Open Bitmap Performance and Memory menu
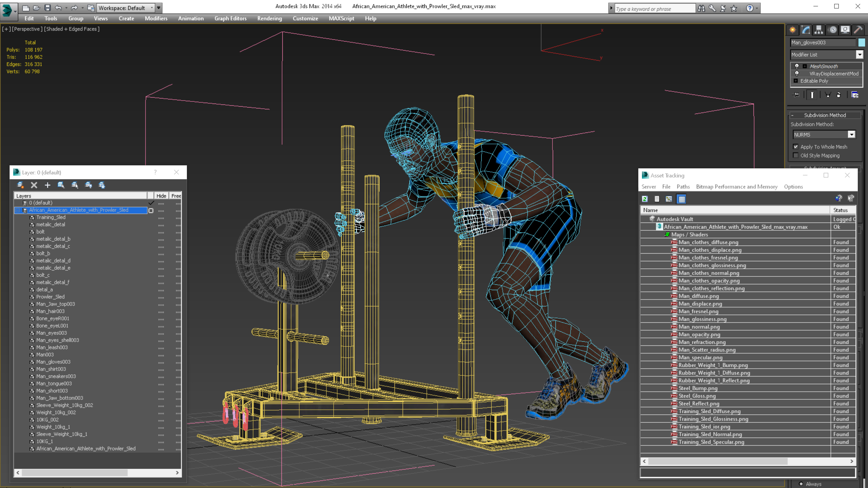 click(x=737, y=186)
